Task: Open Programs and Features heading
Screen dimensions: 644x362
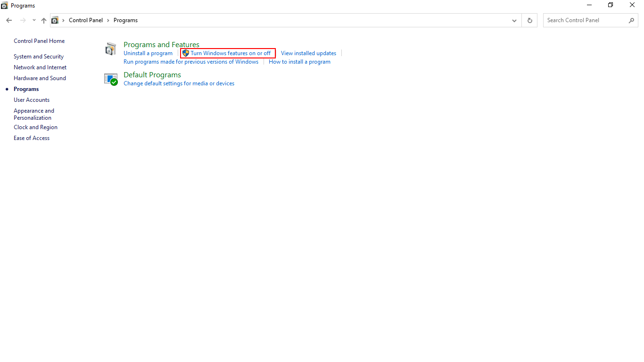Action: 161,45
